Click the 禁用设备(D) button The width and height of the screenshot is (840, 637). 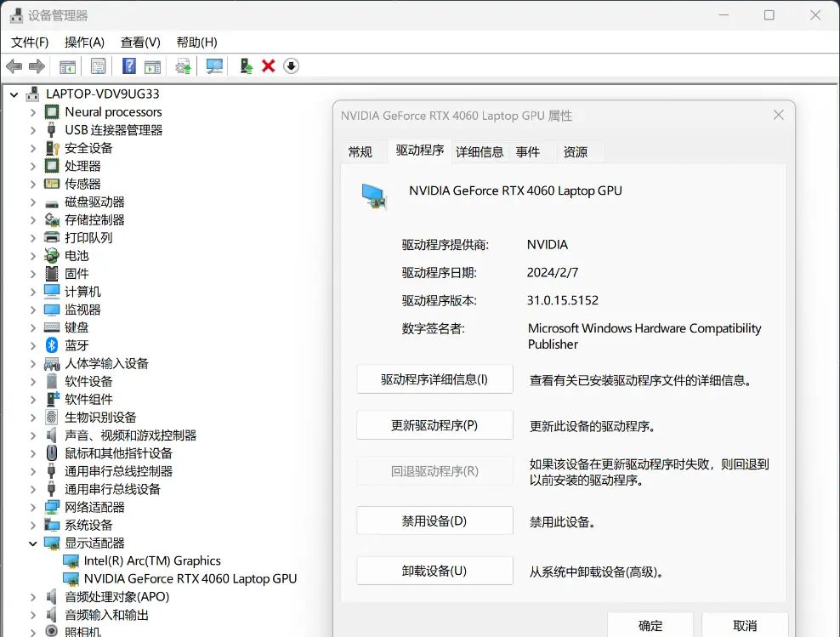tap(434, 520)
